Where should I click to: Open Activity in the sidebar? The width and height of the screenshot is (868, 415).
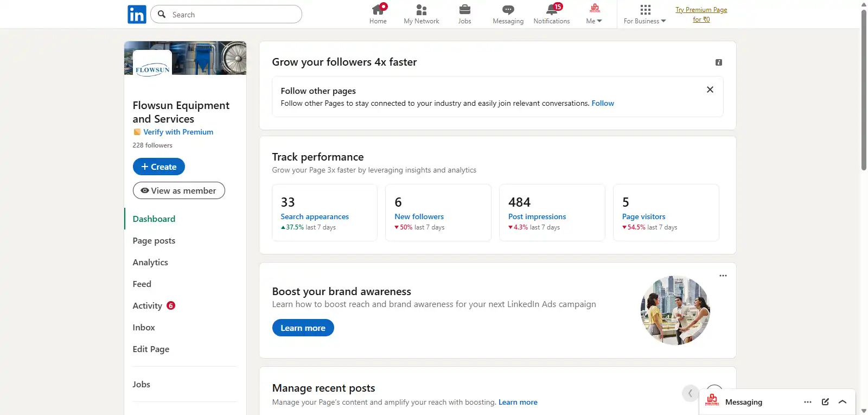[x=148, y=305]
